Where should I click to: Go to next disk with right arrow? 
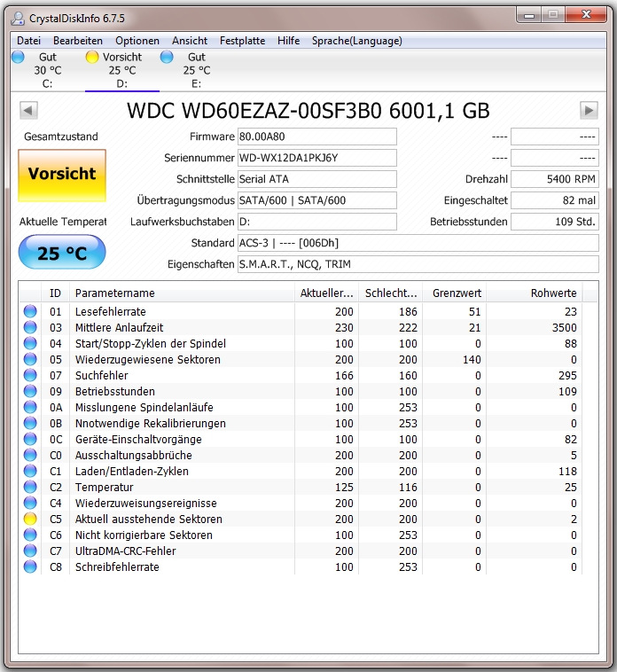click(x=589, y=110)
